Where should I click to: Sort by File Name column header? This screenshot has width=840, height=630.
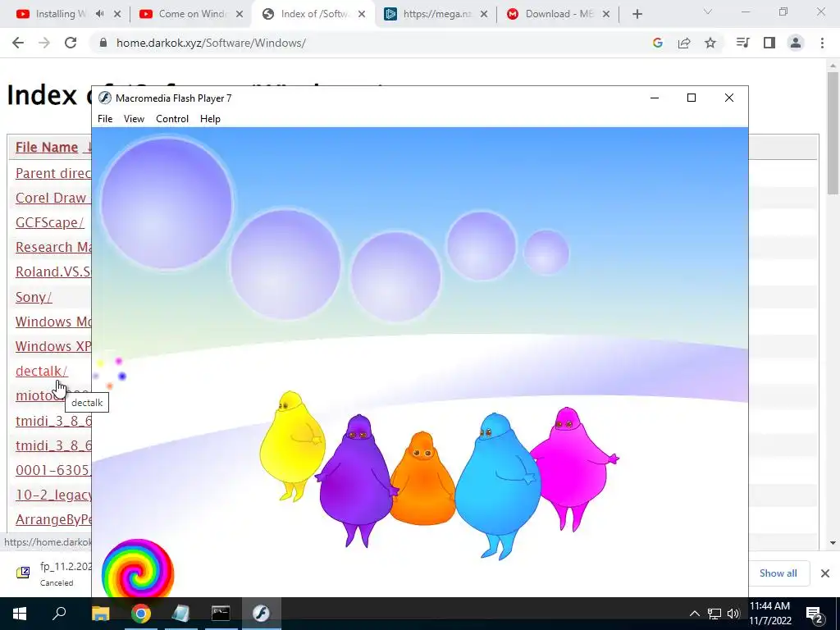(47, 148)
